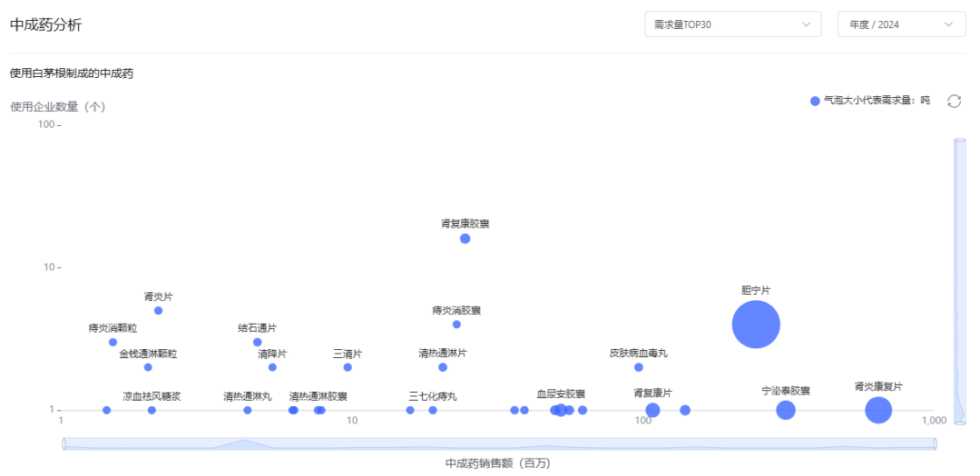Click the 气泡大小代表需求量：吨 legend text

click(877, 102)
